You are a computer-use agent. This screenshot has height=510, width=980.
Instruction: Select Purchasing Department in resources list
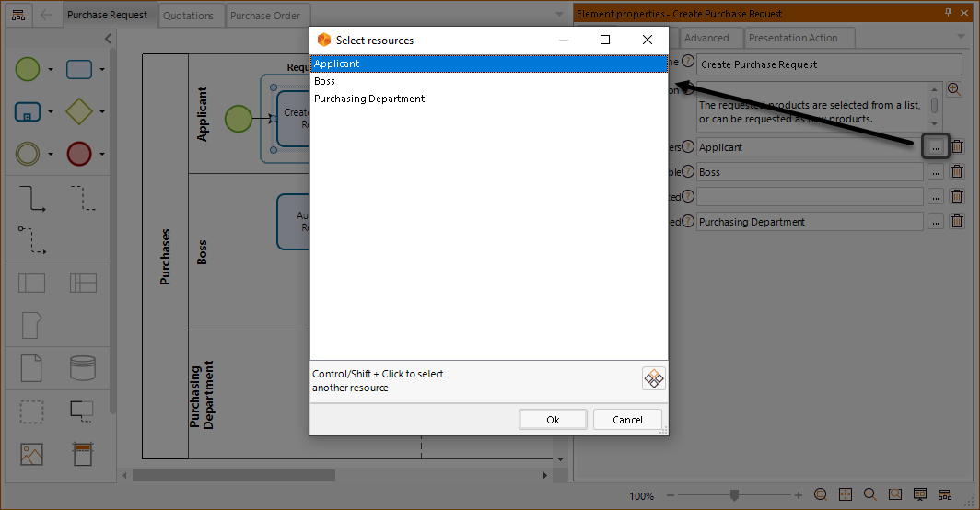369,99
